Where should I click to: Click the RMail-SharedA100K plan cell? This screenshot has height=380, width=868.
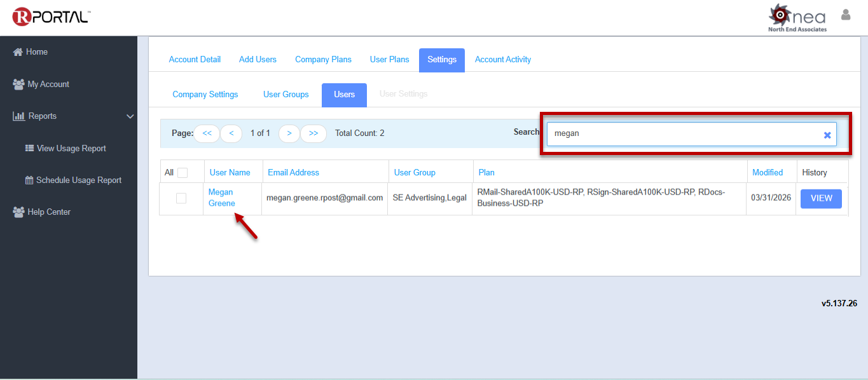click(x=601, y=198)
